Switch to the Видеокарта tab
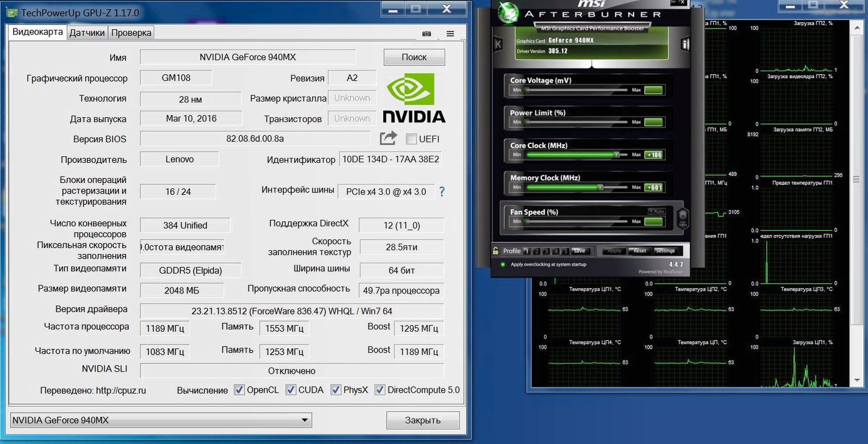 tap(37, 32)
